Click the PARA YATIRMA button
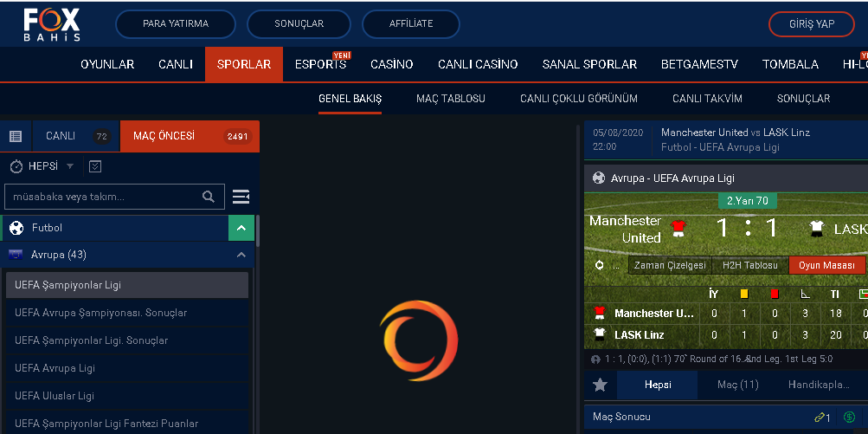Screen dimensions: 868x434 click(x=176, y=24)
